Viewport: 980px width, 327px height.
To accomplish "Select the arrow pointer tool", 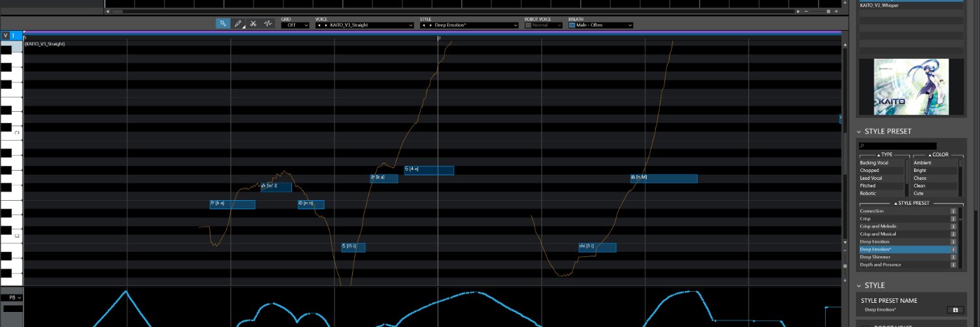I will [x=223, y=24].
